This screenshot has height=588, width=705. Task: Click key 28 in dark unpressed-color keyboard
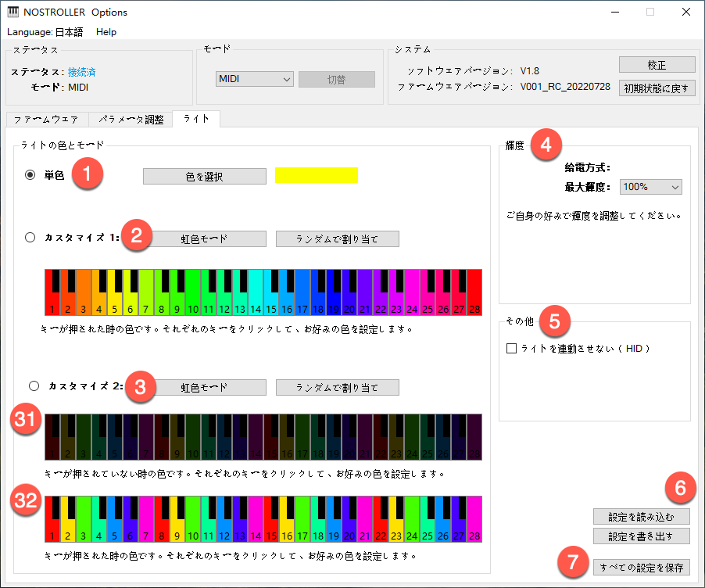point(474,437)
